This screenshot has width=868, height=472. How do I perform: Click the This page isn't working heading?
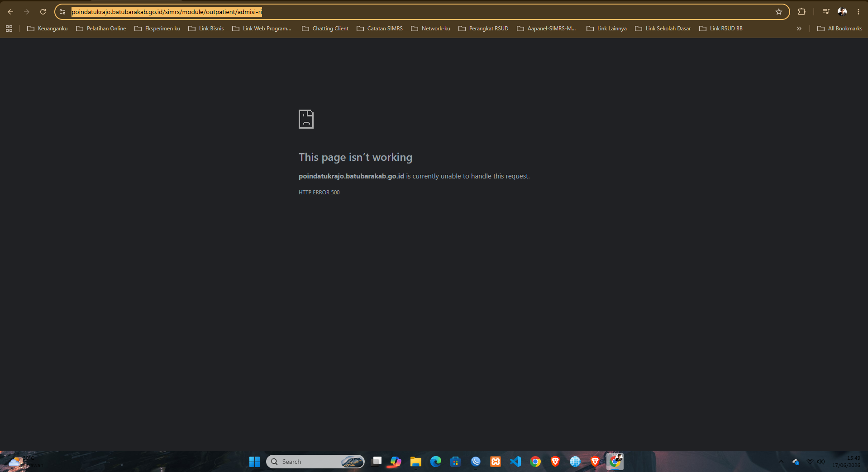[x=355, y=157]
